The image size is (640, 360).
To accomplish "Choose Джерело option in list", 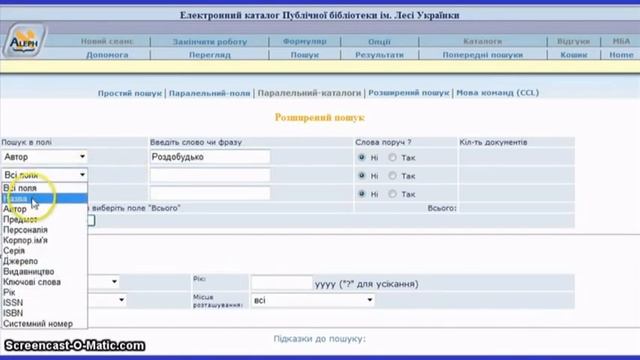I will tap(44, 261).
